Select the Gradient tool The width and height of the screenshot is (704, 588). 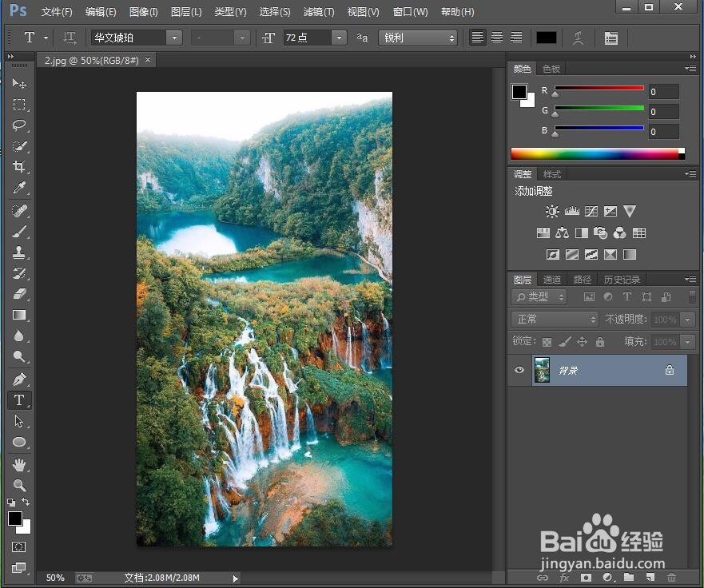point(19,315)
